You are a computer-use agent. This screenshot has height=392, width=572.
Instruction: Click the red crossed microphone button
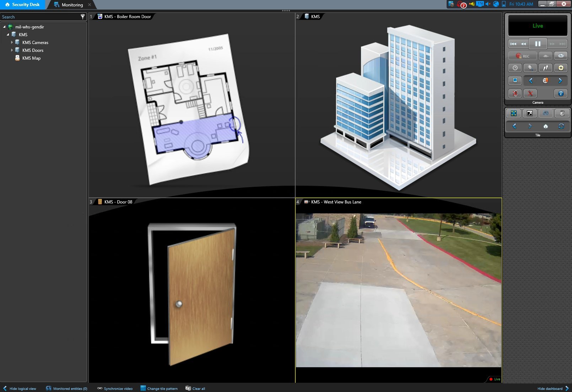click(x=530, y=93)
